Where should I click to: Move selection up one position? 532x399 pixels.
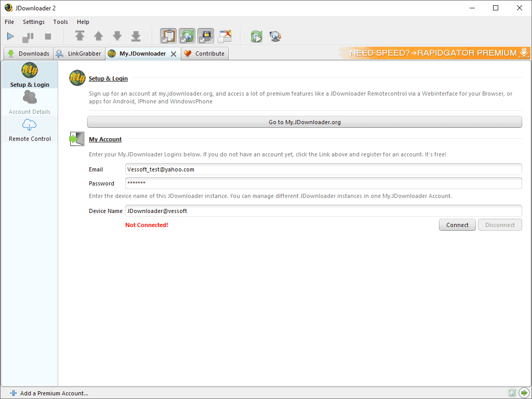(98, 36)
